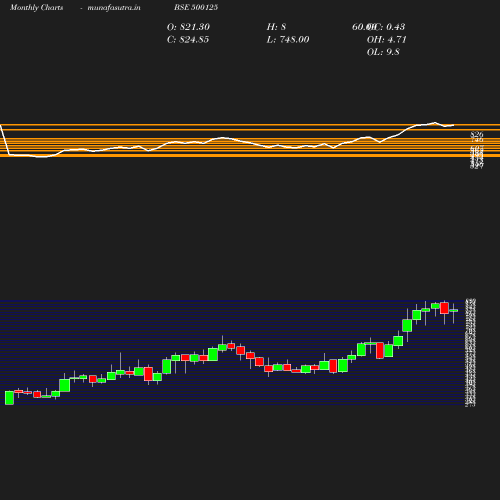Click the last candle in candlestick chart

point(454,311)
